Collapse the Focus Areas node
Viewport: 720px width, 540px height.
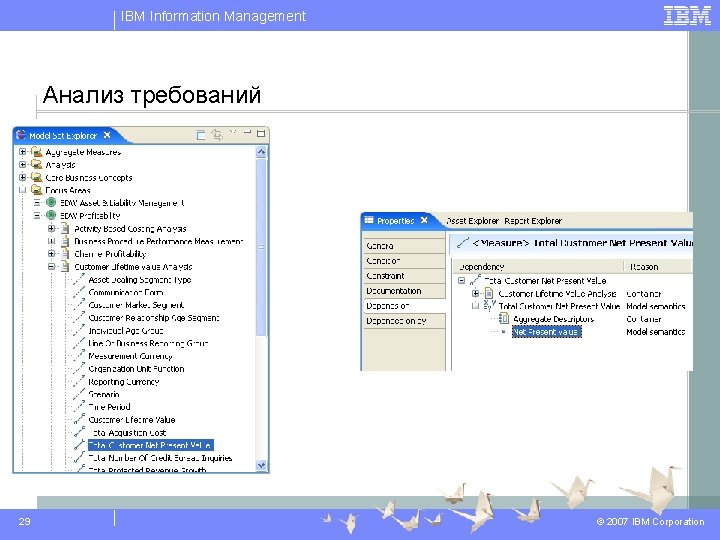point(22,190)
